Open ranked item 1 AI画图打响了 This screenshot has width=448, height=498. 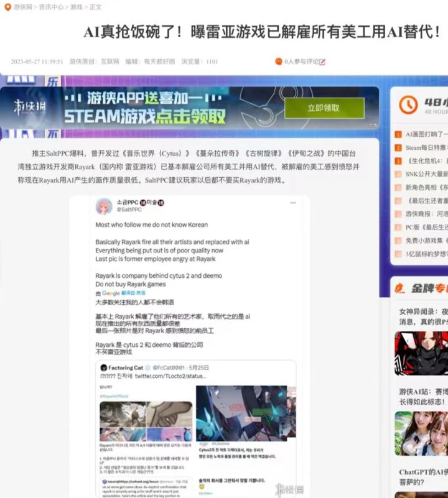[x=426, y=134]
